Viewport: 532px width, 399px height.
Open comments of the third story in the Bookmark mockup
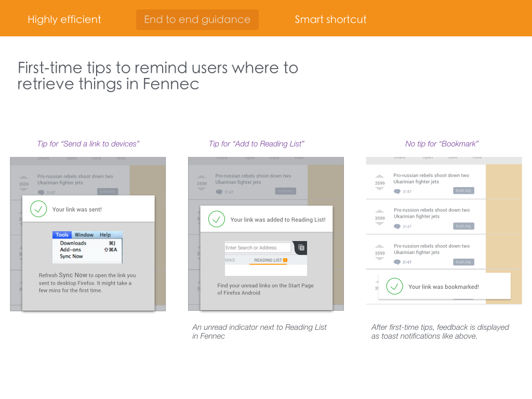(x=397, y=262)
